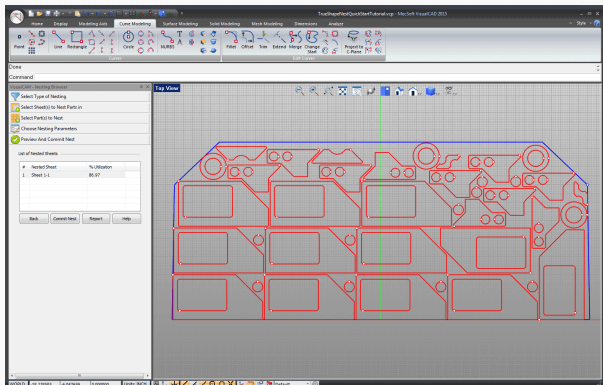Open quick access toolbar customize arrow
The width and height of the screenshot is (603, 385).
tap(182, 13)
